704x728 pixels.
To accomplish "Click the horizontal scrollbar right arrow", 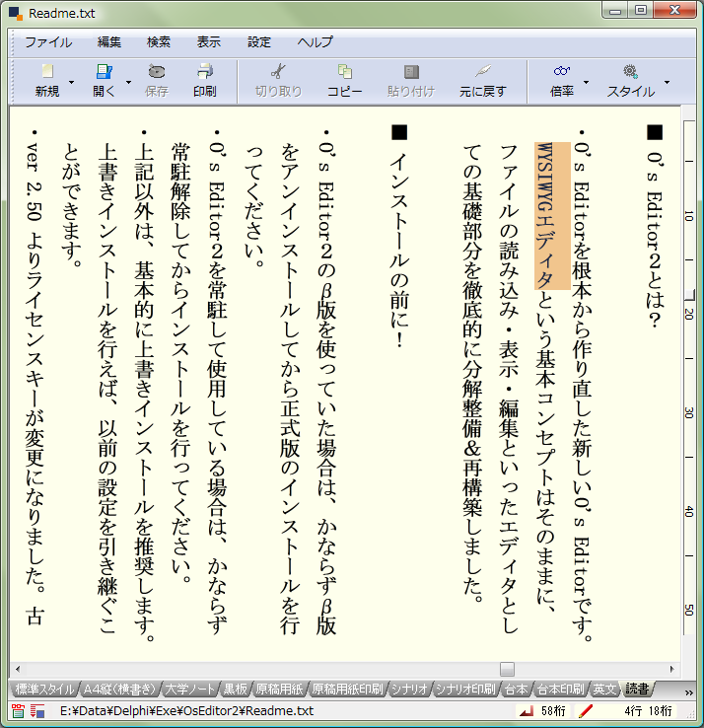I will pos(672,669).
